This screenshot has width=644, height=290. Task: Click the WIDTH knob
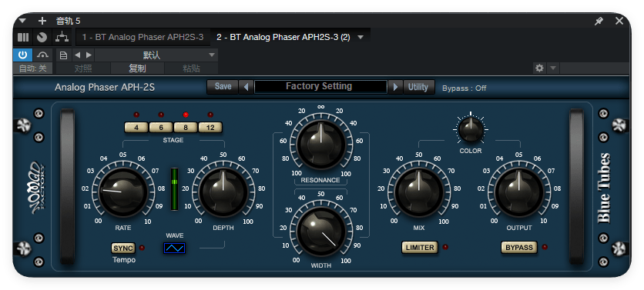click(x=320, y=232)
